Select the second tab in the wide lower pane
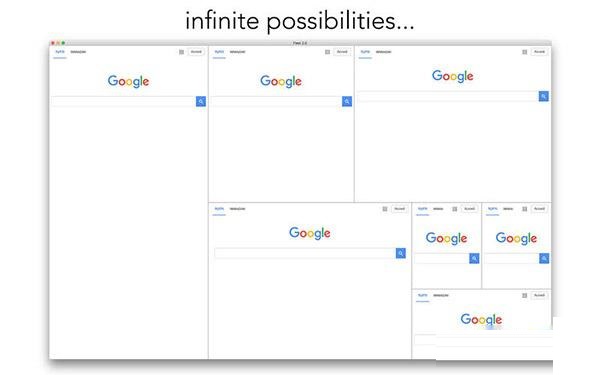Viewport: 600px width, 375px height. 237,209
